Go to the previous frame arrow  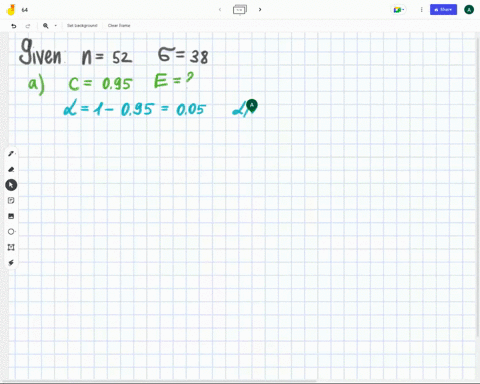point(220,10)
